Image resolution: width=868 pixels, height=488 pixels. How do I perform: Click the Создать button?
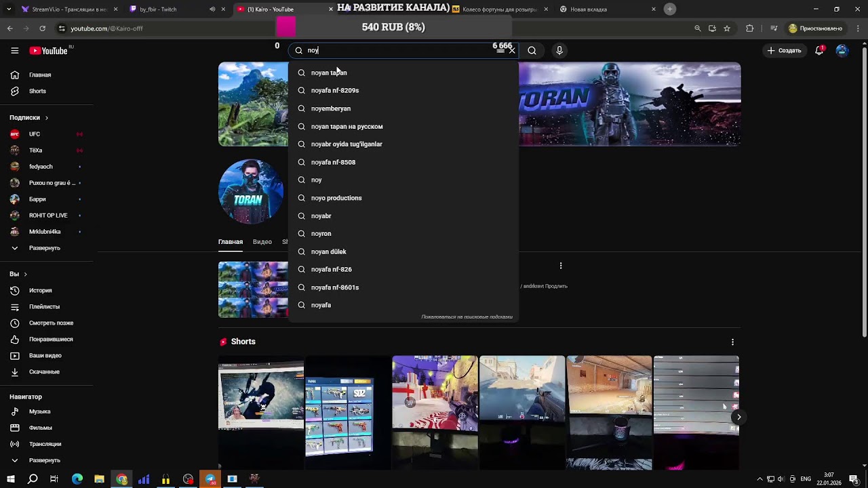point(785,50)
